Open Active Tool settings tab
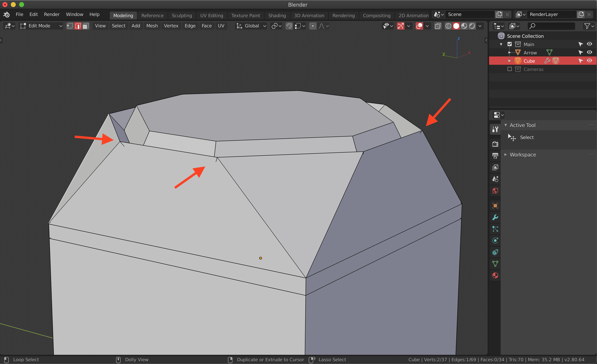597x364 pixels. click(x=495, y=129)
